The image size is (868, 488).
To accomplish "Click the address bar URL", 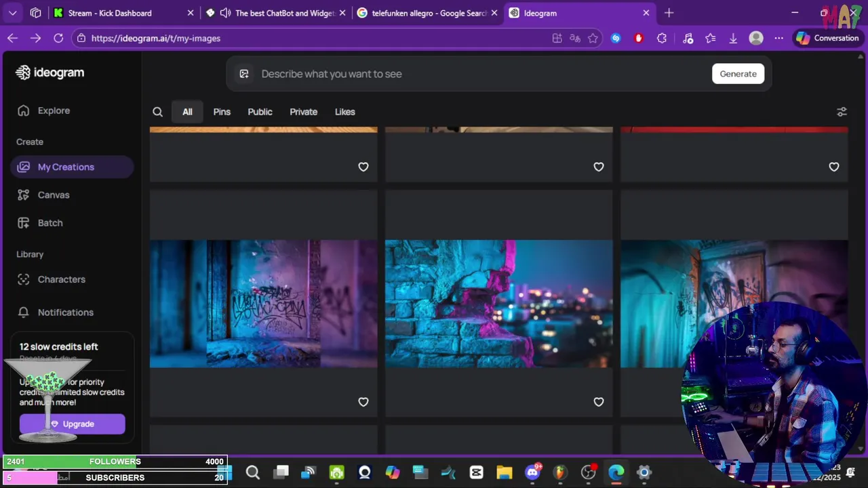I will 156,39.
